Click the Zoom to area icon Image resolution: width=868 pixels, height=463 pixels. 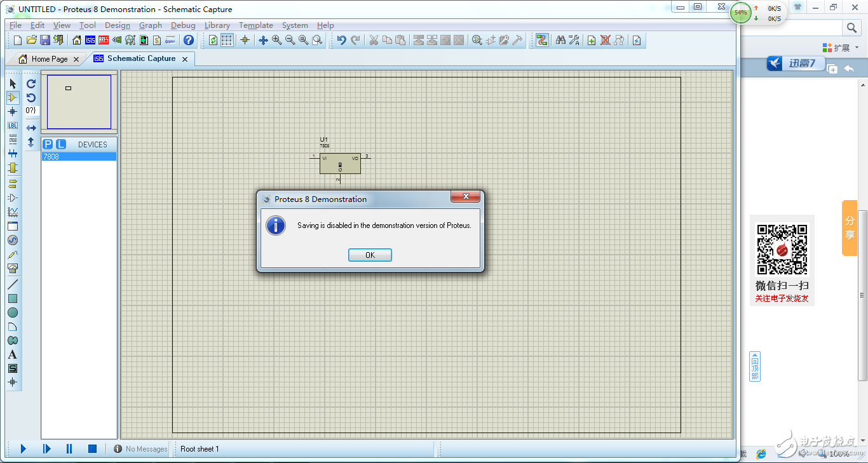[x=316, y=40]
